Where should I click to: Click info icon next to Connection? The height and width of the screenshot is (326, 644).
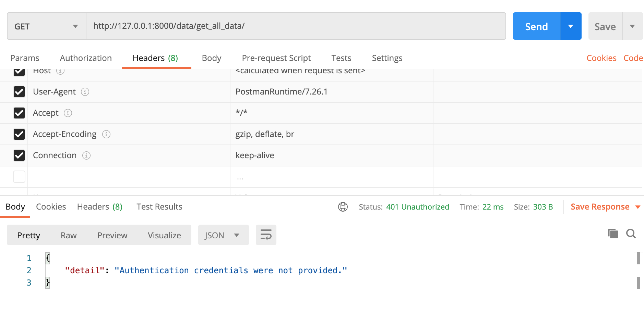coord(86,155)
